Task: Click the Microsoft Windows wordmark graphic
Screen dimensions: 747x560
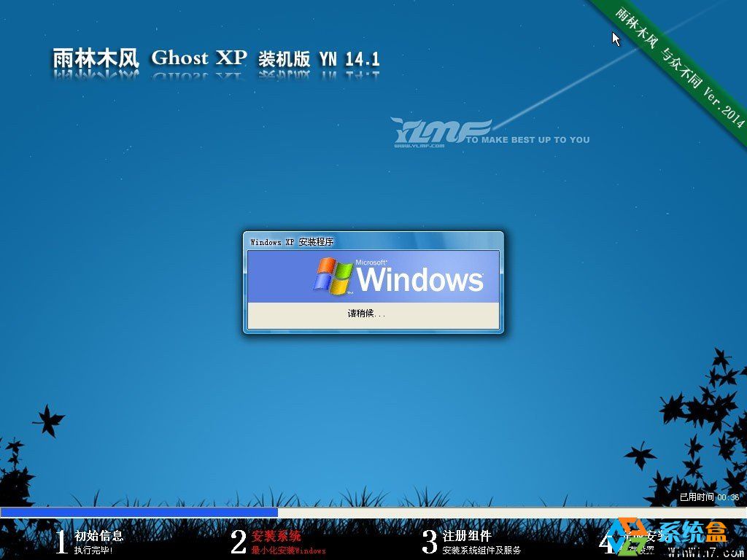Action: [x=422, y=279]
